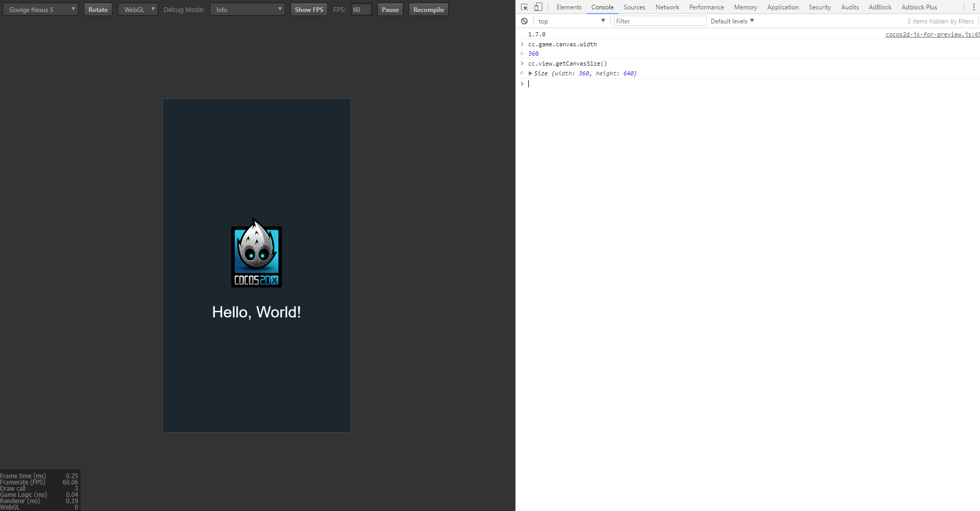Click the Frame time (ms) stat row
The height and width of the screenshot is (511, 980).
[x=39, y=476]
